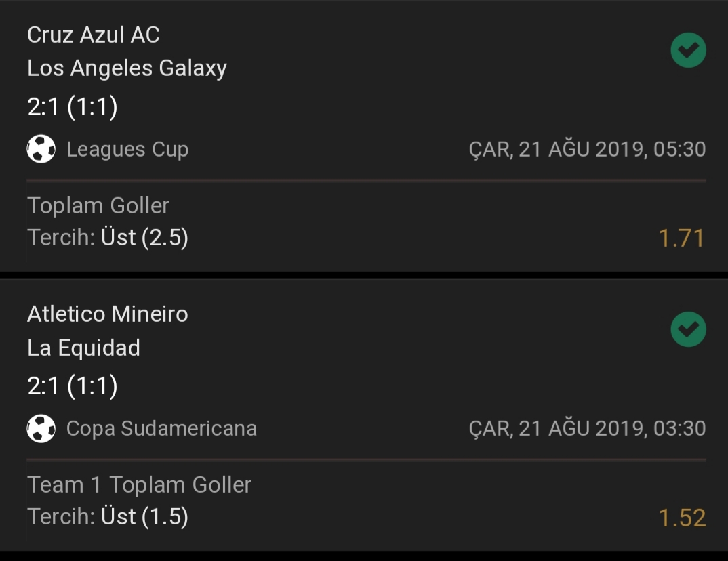Click the Tercih: Üst (2.5) selection

click(108, 238)
